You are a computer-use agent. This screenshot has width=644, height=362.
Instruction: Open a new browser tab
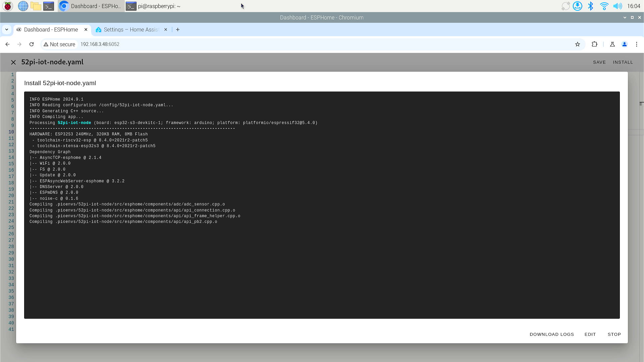178,29
